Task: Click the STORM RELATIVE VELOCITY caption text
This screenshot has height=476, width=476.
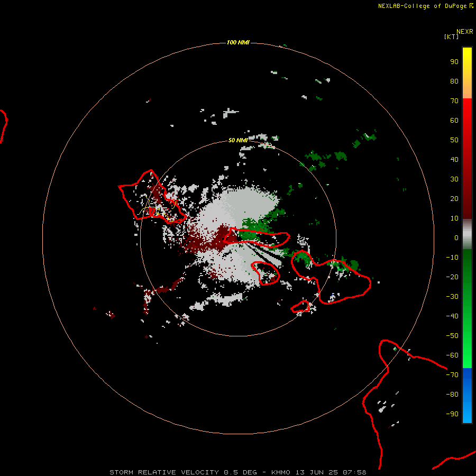Action: tap(164, 472)
